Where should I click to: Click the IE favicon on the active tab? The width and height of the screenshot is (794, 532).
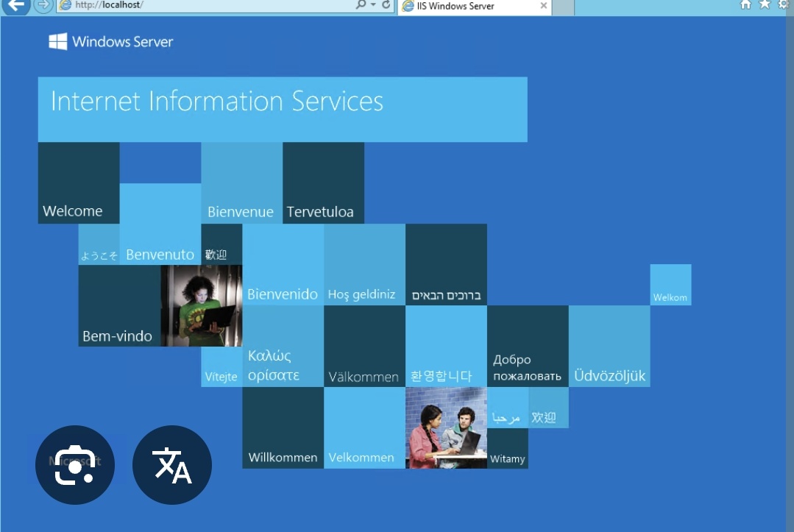point(406,7)
